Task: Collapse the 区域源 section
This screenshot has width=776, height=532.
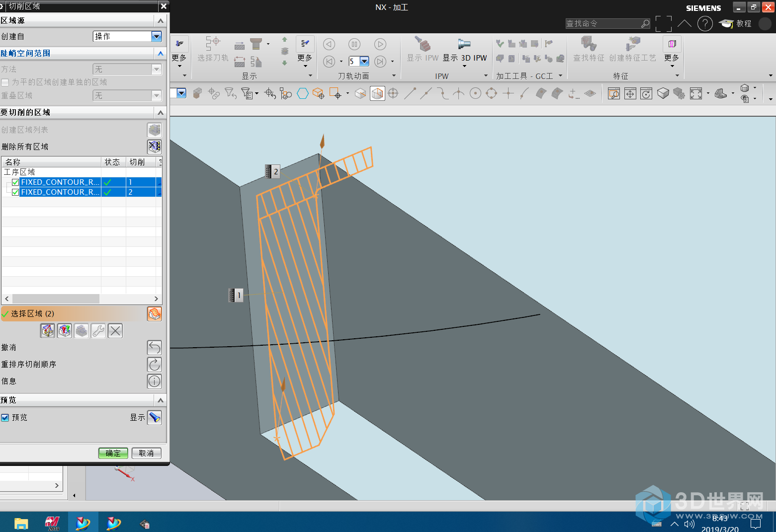Action: pyautogui.click(x=161, y=20)
